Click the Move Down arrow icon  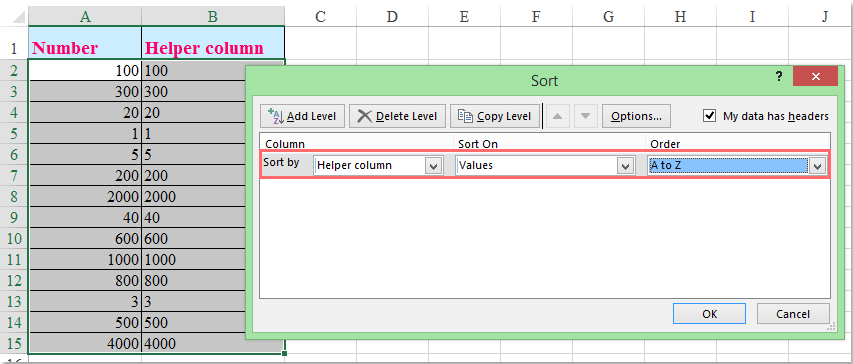[585, 116]
